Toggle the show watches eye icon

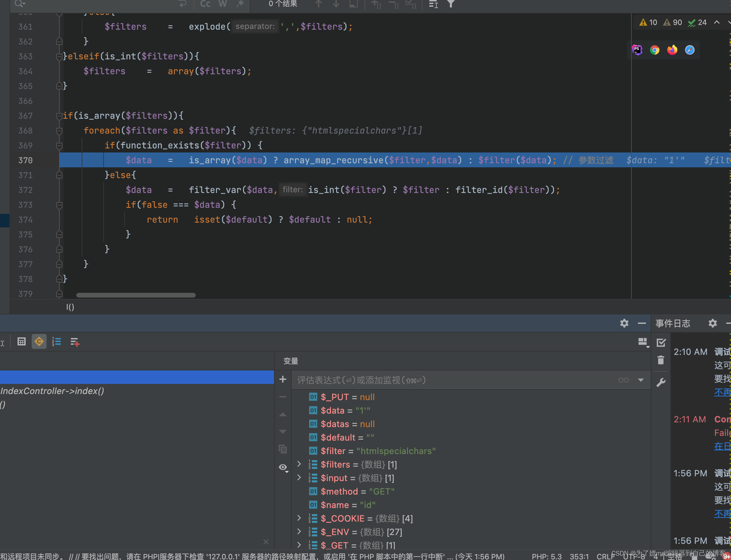[x=283, y=467]
